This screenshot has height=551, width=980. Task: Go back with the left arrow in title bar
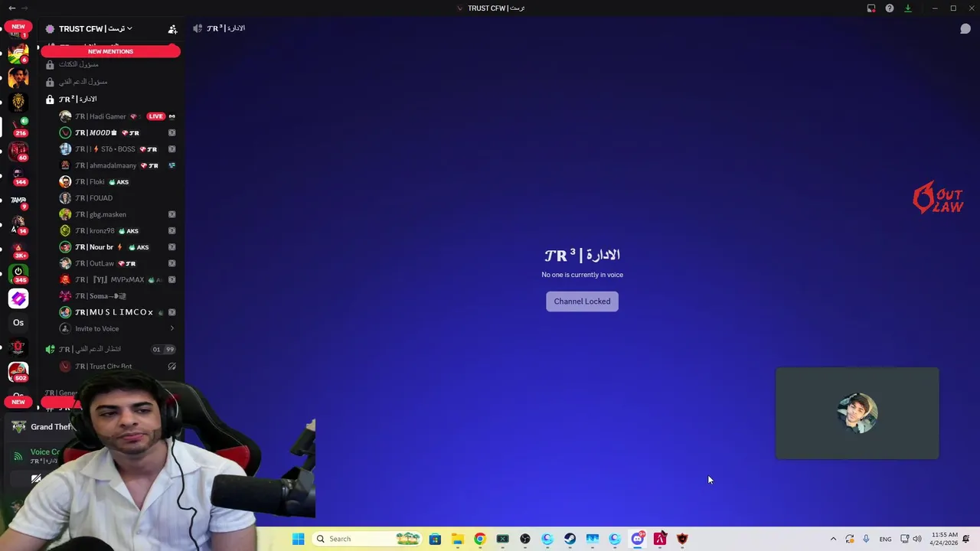tap(11, 8)
